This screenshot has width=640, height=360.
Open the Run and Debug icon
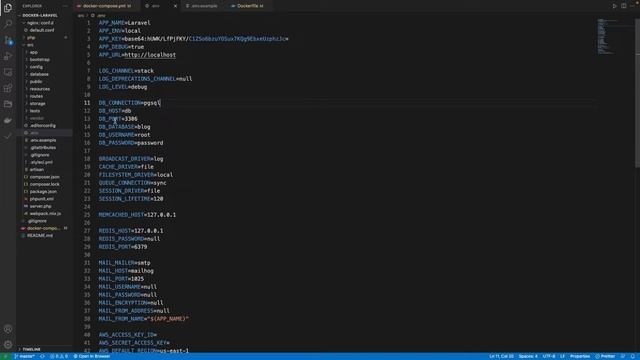tap(8, 56)
